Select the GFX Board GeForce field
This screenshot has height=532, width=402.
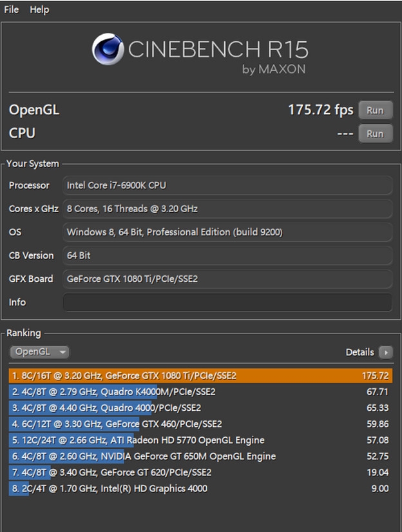pyautogui.click(x=227, y=279)
